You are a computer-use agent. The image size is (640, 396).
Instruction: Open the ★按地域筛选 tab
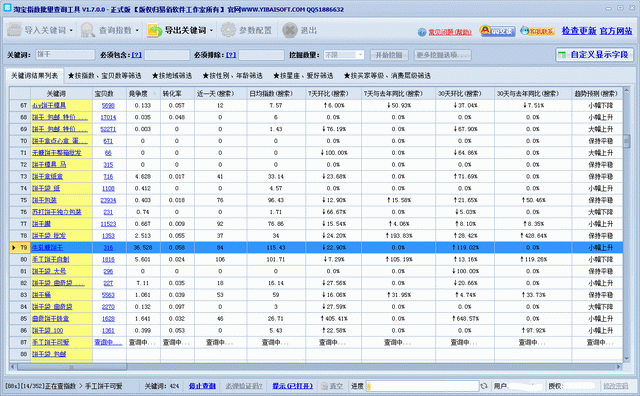coord(172,76)
